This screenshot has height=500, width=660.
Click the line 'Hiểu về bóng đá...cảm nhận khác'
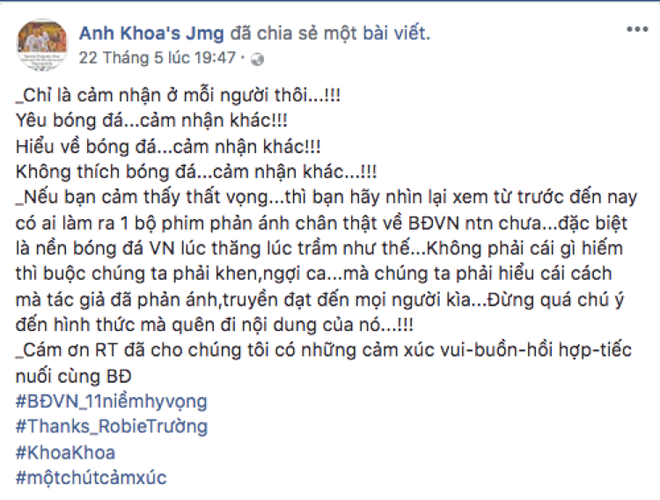coord(168,146)
